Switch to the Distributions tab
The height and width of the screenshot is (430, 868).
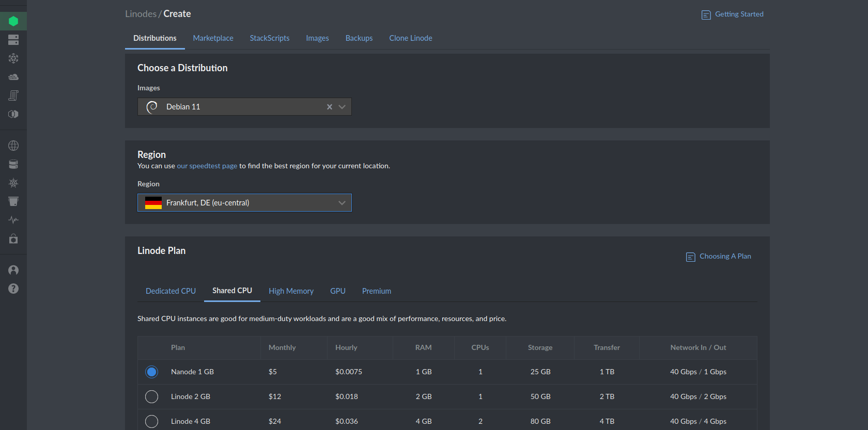155,38
